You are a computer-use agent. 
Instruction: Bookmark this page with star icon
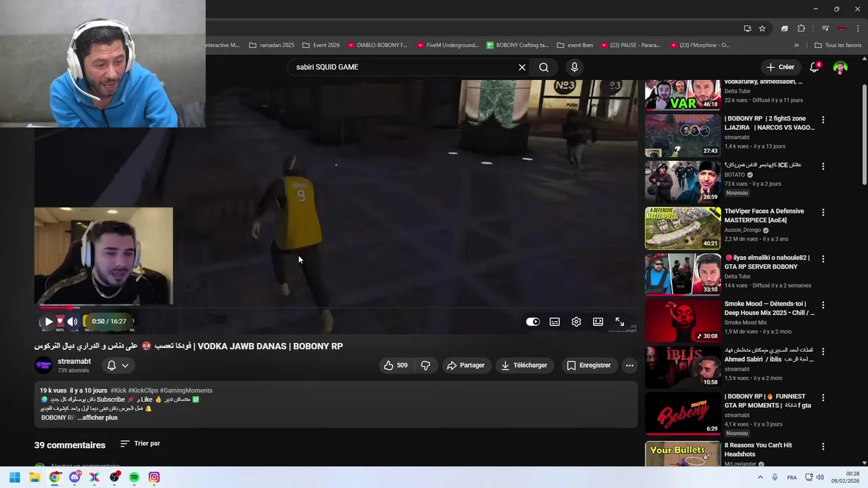coord(762,28)
